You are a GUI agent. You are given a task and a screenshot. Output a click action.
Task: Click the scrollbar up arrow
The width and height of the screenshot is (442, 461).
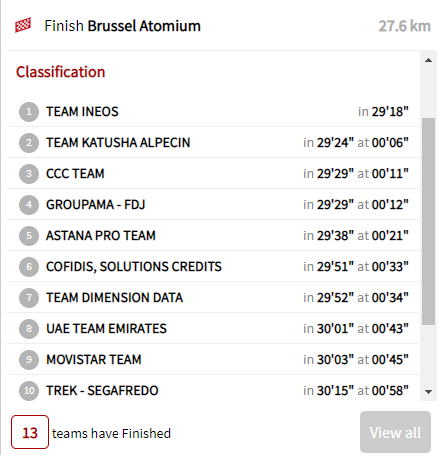coord(429,60)
